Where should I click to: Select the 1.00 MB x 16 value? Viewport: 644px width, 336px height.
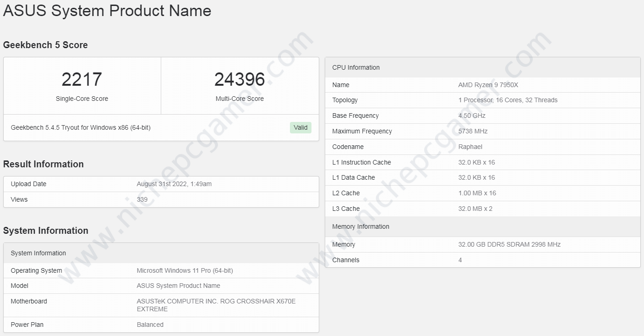tap(477, 193)
